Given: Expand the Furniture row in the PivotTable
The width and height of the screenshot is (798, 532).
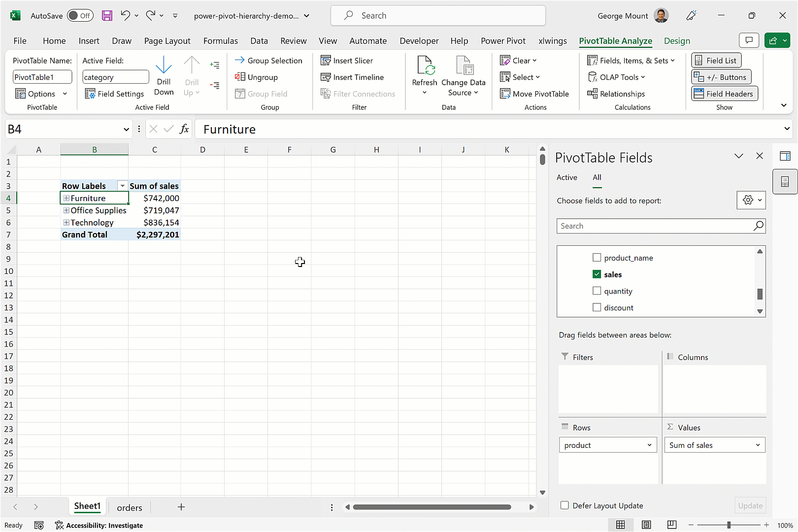Looking at the screenshot, I should click(x=66, y=198).
